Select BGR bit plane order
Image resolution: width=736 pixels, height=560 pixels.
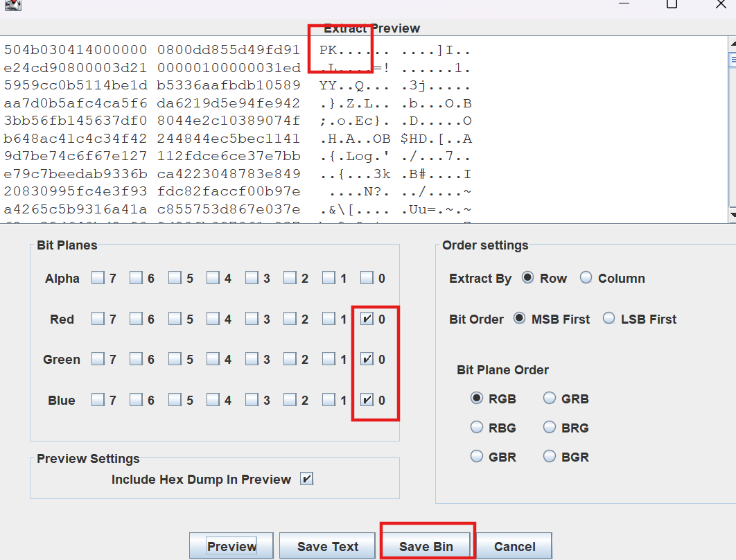[x=549, y=456]
